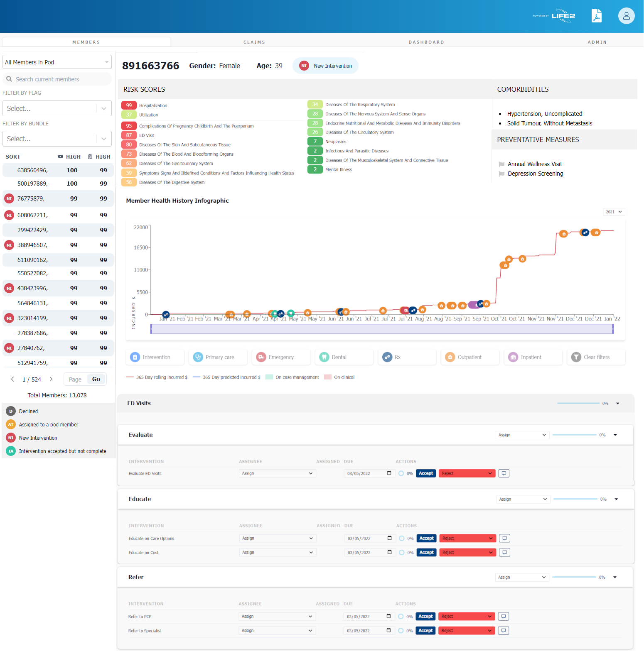Select progress radio for Educate on Cost
Image resolution: width=644 pixels, height=656 pixels.
(402, 552)
